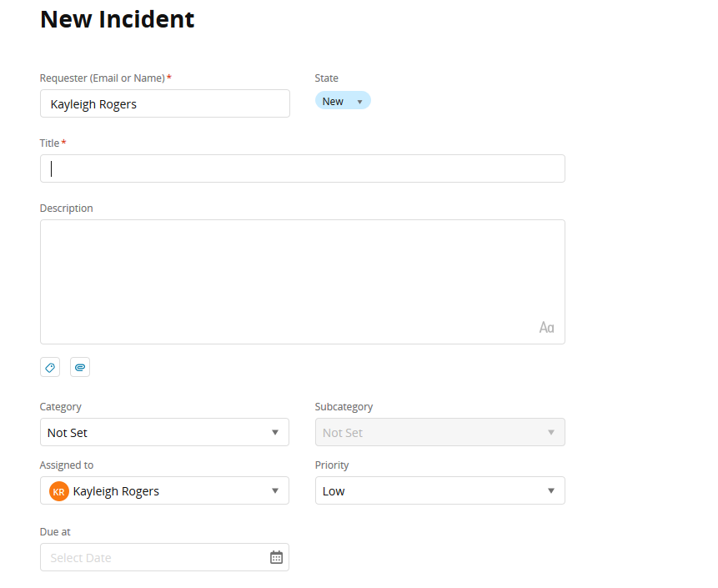Image resolution: width=718 pixels, height=588 pixels.
Task: Click the Due at label
Action: (x=55, y=532)
